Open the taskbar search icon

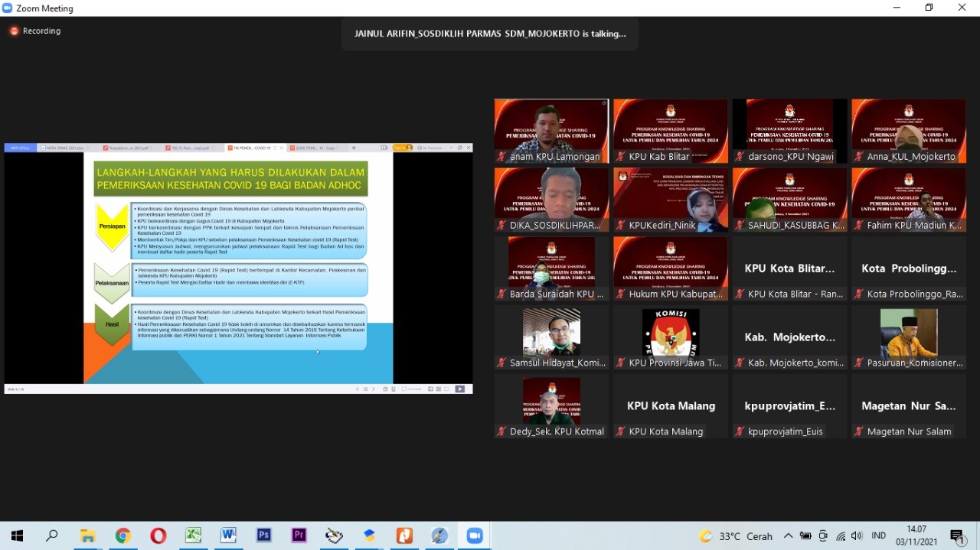(x=52, y=536)
